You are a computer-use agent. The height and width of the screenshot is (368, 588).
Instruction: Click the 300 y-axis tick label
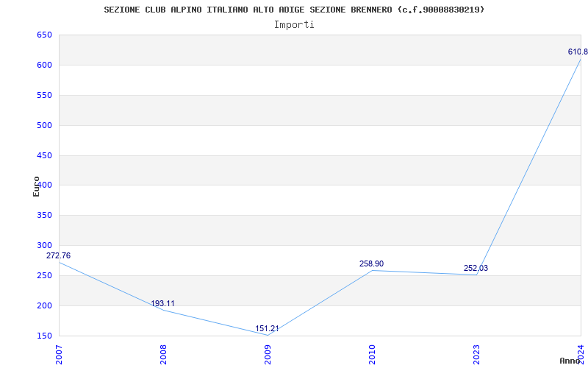[44, 245]
